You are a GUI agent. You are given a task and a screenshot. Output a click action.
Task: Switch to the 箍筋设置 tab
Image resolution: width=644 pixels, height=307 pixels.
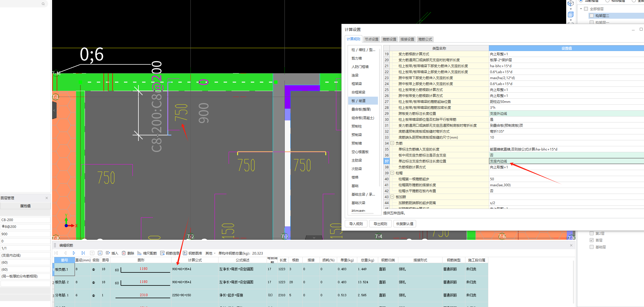click(x=389, y=39)
